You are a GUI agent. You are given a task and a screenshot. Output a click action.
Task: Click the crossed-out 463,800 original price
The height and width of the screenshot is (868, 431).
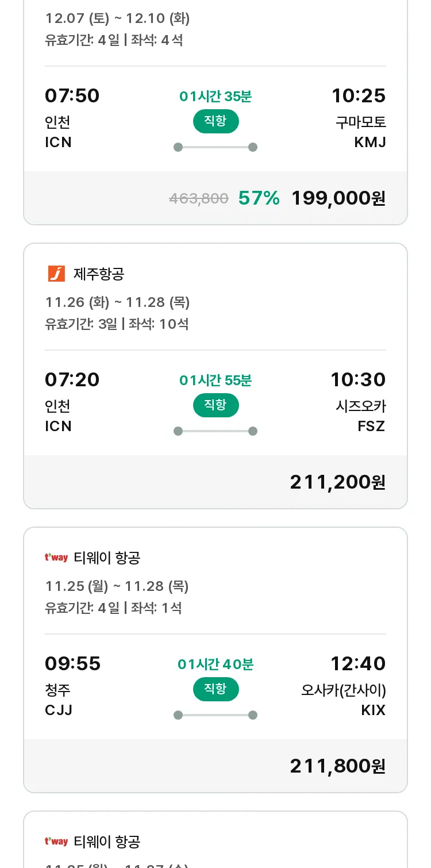(x=199, y=199)
